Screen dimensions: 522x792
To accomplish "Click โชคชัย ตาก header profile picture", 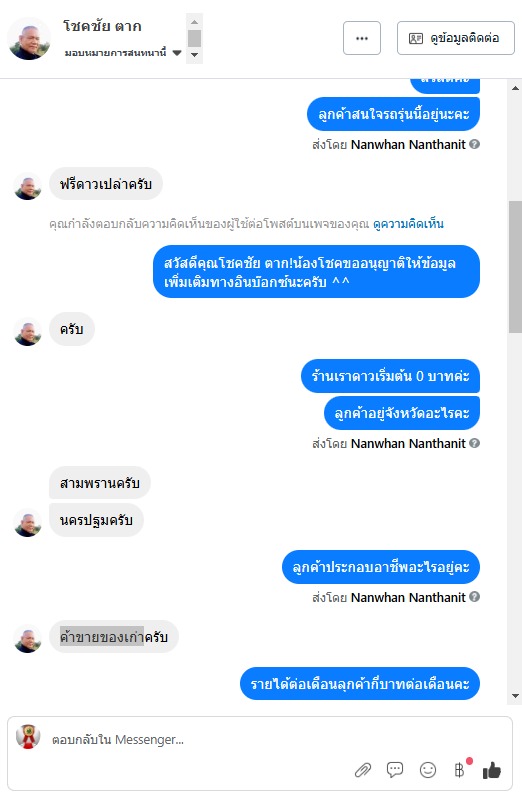I will [x=29, y=39].
